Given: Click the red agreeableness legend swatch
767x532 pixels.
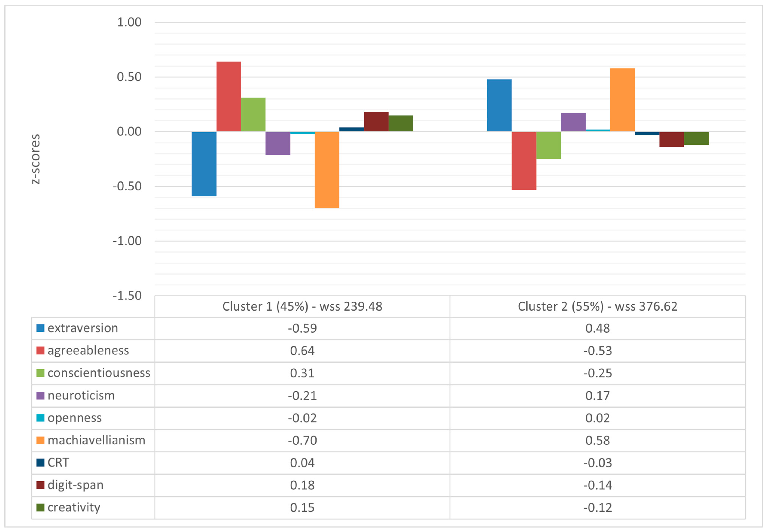Looking at the screenshot, I should [x=40, y=350].
